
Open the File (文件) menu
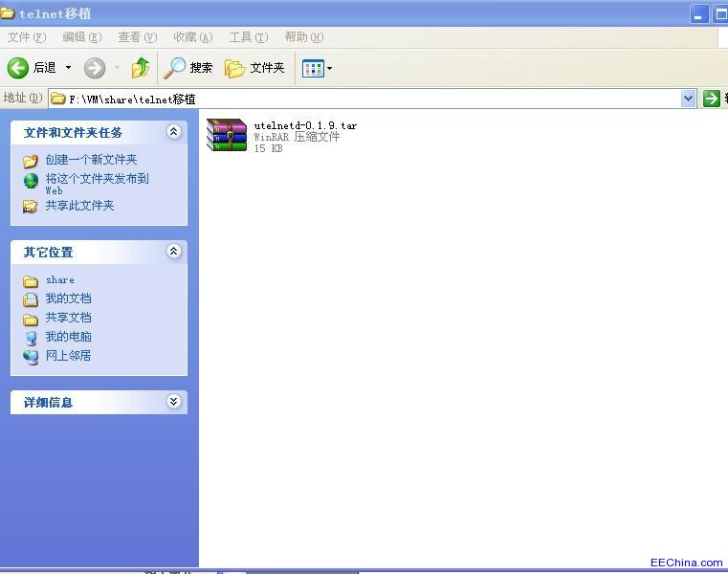click(x=26, y=37)
